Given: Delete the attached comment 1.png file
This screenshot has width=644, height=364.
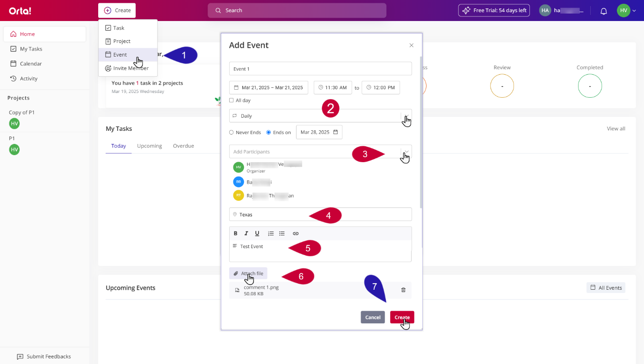Looking at the screenshot, I should pos(403,290).
